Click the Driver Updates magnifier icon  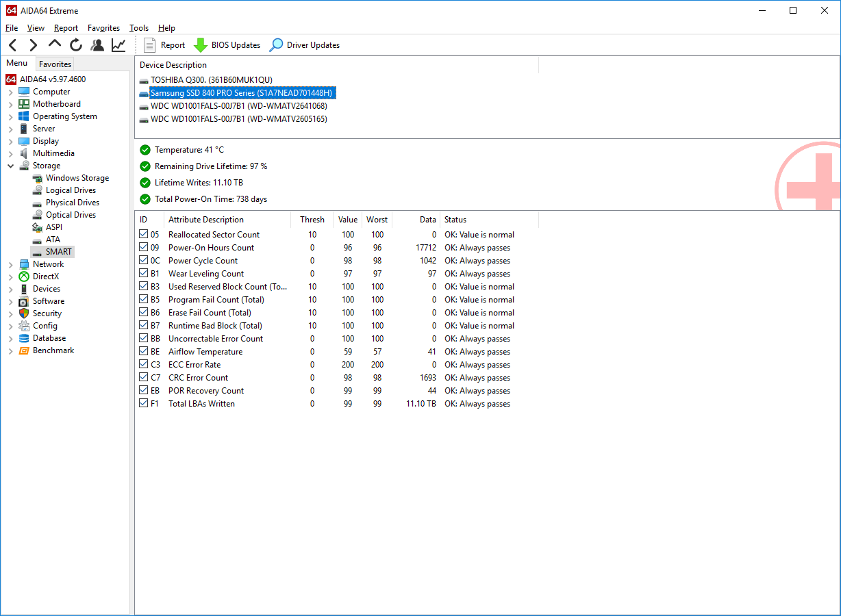click(276, 45)
